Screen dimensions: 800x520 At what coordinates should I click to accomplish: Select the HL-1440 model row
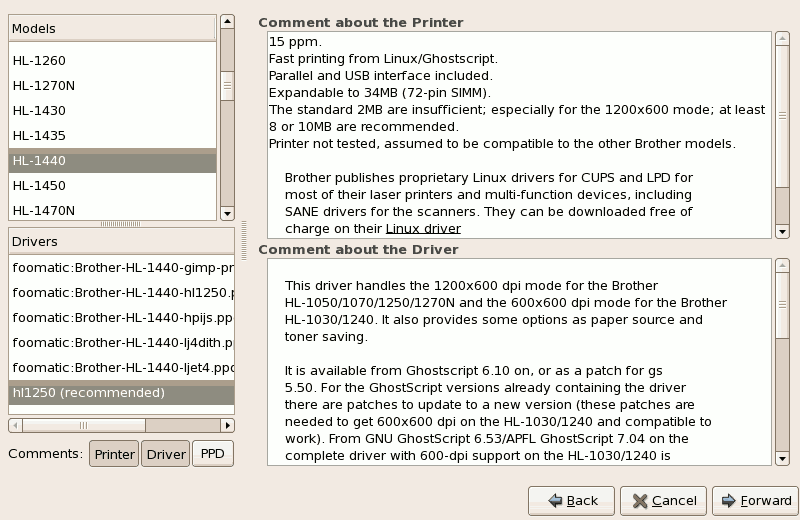click(112, 160)
